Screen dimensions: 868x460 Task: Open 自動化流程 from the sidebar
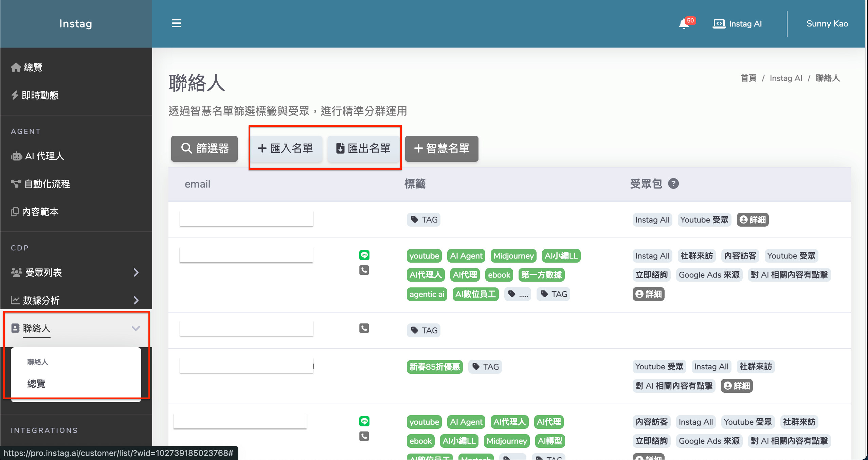click(47, 184)
